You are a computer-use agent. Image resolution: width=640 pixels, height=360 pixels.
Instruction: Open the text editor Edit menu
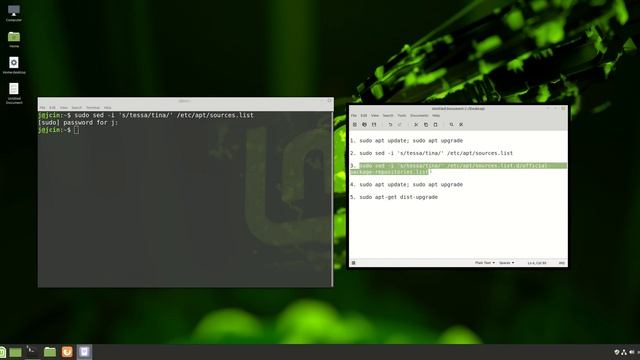(364, 116)
